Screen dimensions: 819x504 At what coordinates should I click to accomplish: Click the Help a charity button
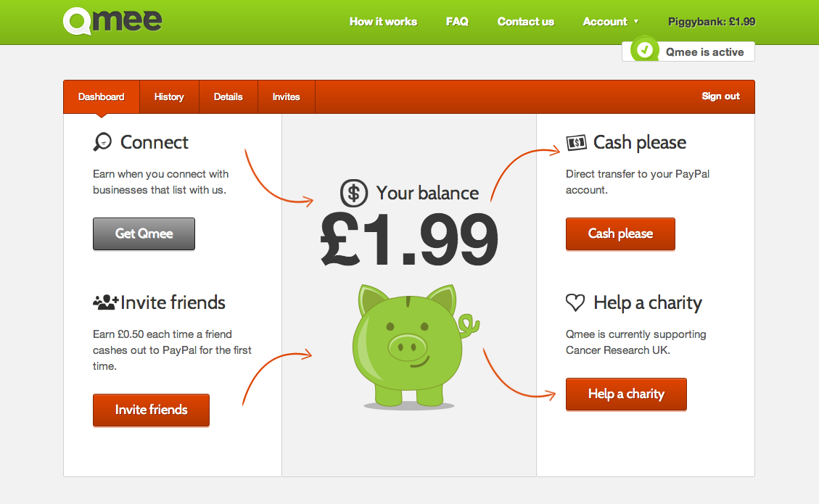point(626,394)
